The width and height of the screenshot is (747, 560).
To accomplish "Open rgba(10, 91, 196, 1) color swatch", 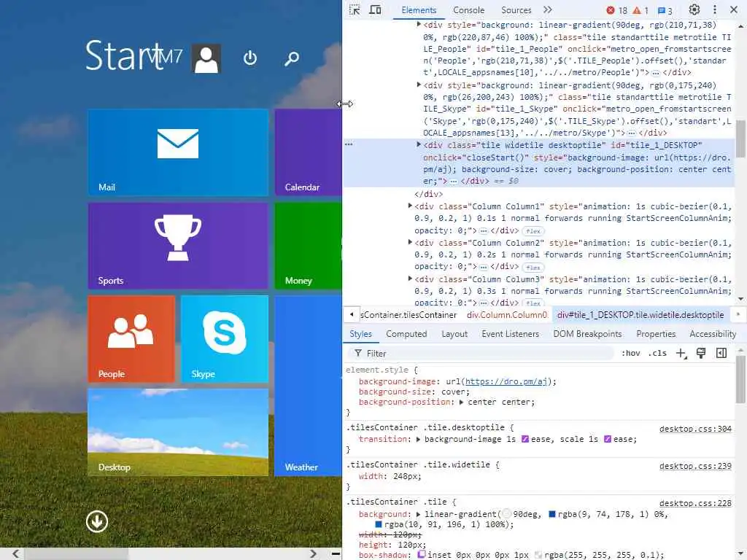I will [379, 524].
